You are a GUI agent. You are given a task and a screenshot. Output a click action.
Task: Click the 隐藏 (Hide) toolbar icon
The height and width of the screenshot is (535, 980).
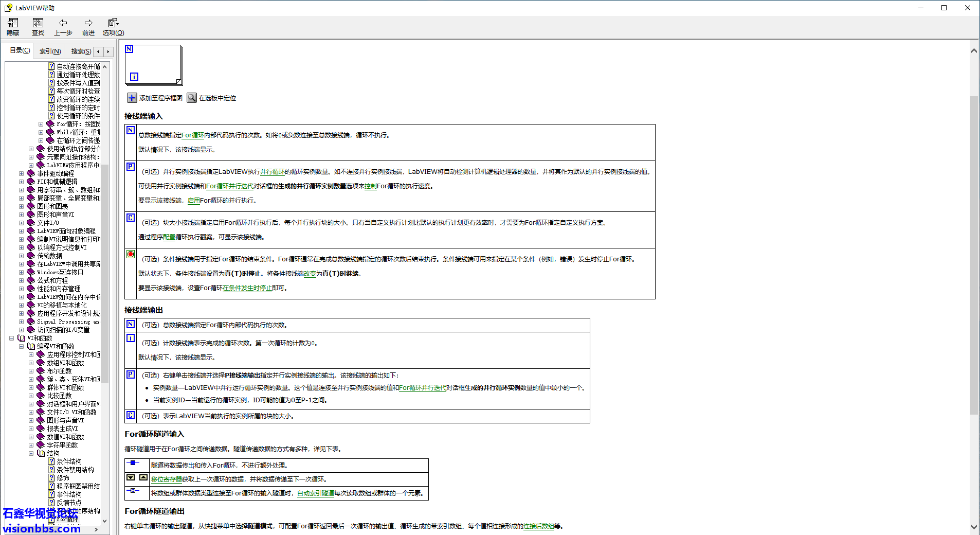(13, 23)
